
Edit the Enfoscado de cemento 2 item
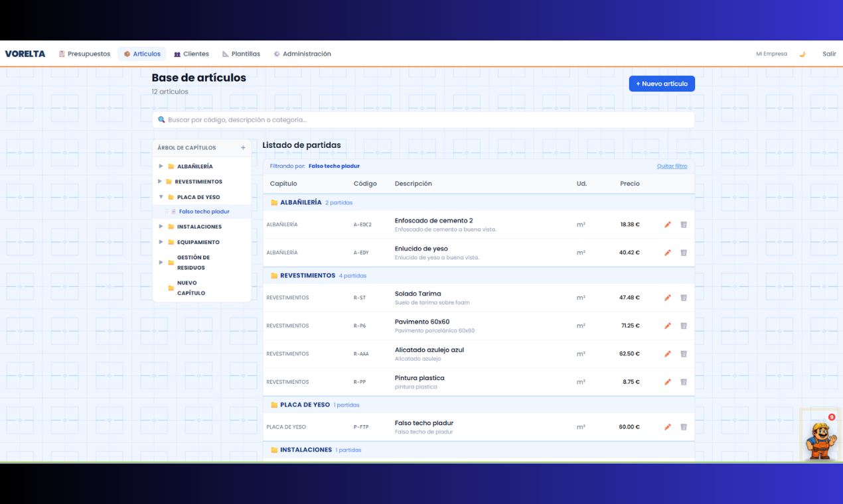tap(668, 225)
